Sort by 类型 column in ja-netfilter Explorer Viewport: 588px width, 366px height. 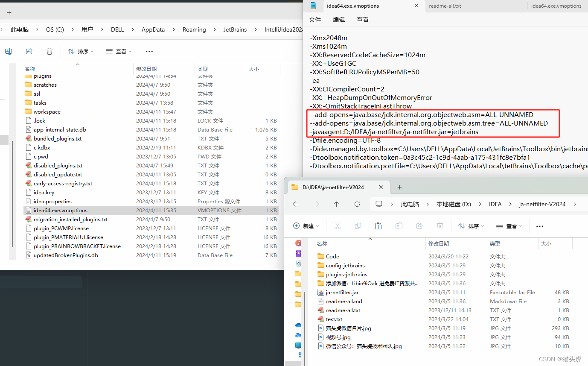495,243
